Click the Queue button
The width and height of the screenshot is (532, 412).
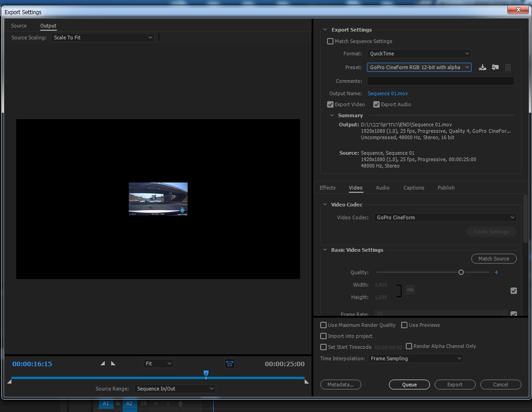tap(409, 385)
